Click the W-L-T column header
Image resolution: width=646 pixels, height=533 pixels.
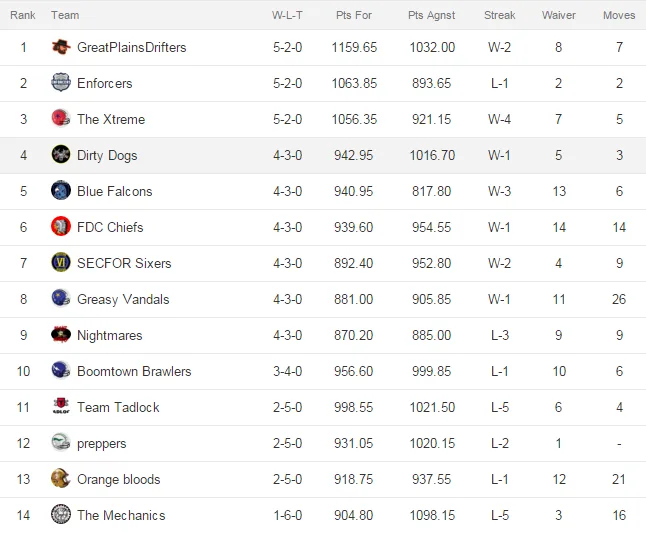[287, 15]
